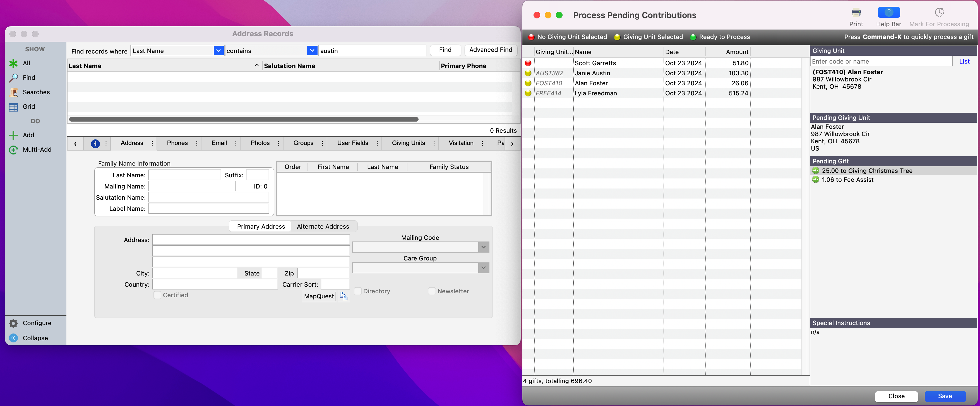The height and width of the screenshot is (406, 980).
Task: Click the Print toolbar icon
Action: [856, 13]
